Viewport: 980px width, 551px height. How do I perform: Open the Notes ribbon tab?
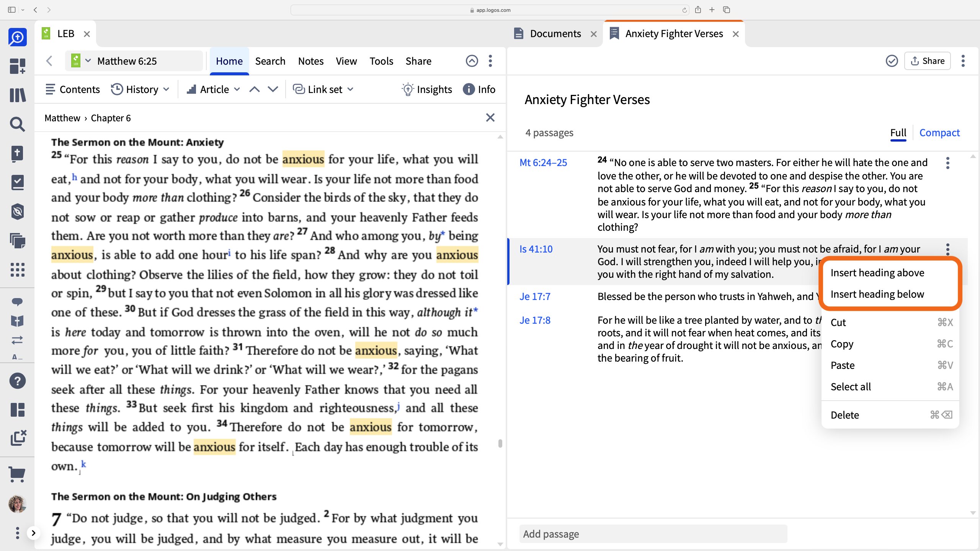(x=311, y=61)
